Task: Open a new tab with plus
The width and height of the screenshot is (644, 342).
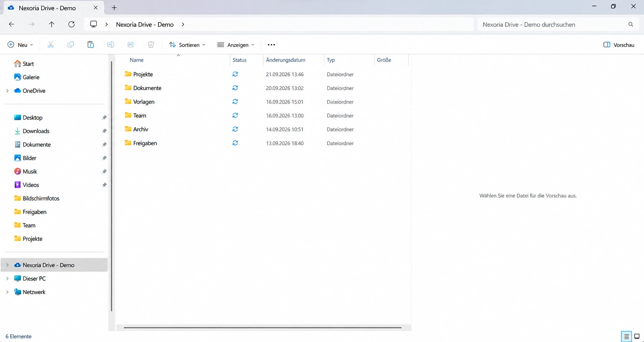Action: click(114, 7)
